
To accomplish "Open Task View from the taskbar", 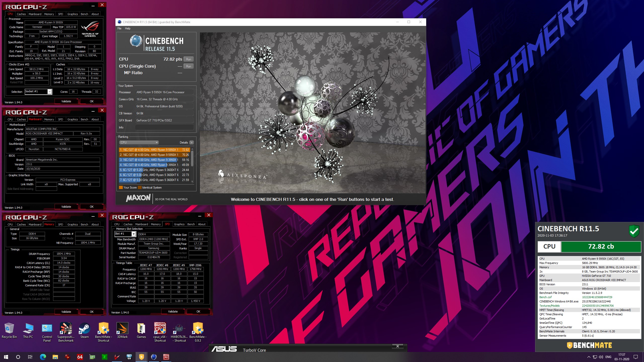I will coord(30,357).
